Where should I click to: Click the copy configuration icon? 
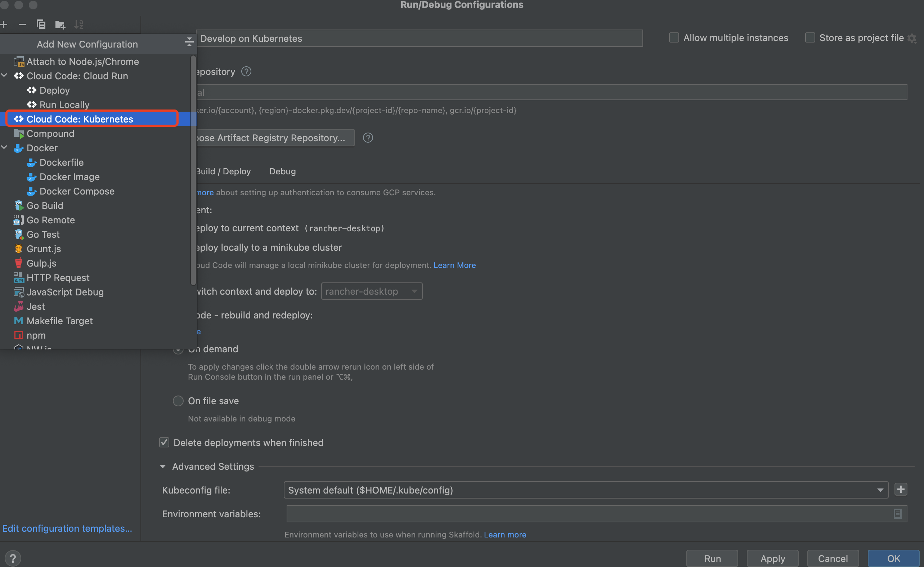pos(41,25)
